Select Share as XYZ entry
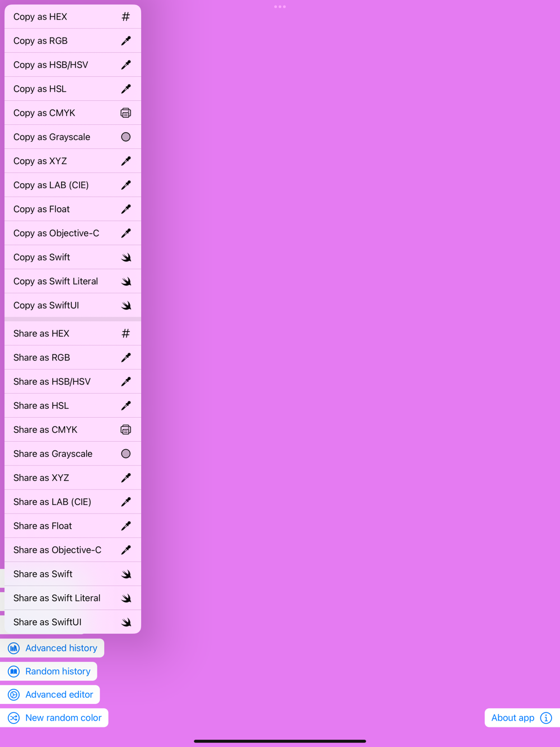 (73, 478)
